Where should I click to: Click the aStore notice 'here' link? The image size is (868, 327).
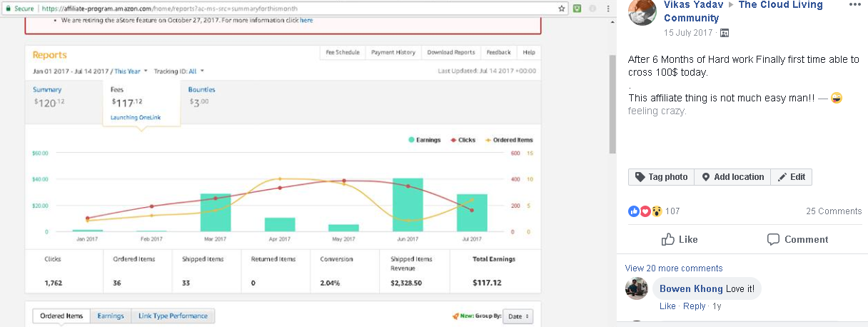click(x=306, y=20)
